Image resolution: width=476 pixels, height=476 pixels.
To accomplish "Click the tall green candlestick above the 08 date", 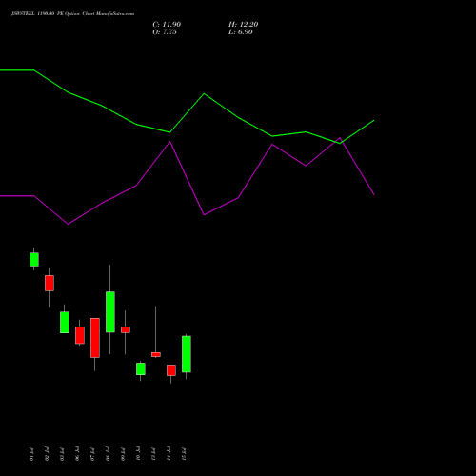I will [110, 311].
